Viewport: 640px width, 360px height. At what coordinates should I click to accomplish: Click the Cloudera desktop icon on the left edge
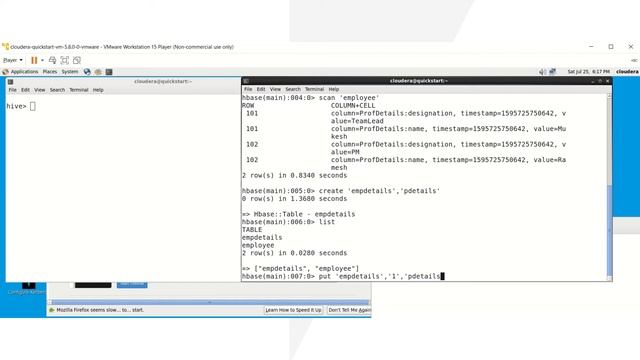[x=27, y=288]
